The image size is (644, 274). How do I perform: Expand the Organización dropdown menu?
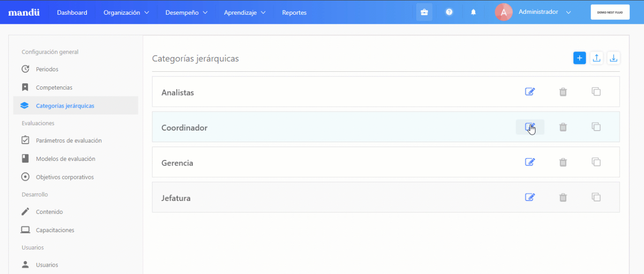point(126,12)
